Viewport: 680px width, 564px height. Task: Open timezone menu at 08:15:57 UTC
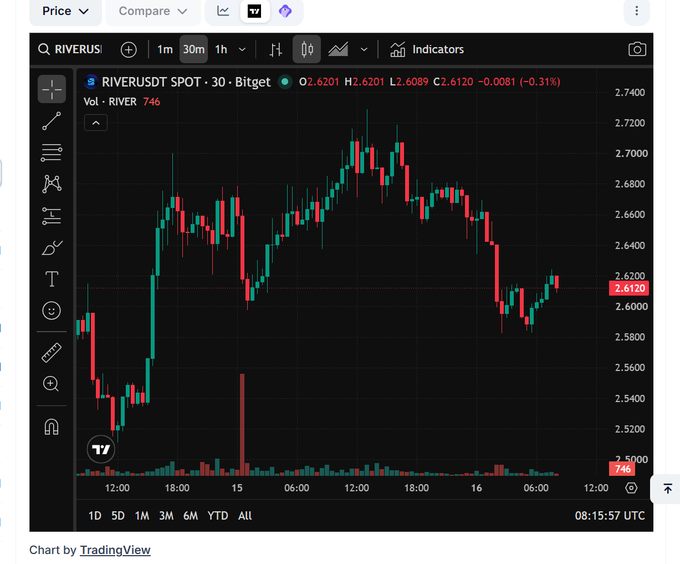point(609,515)
